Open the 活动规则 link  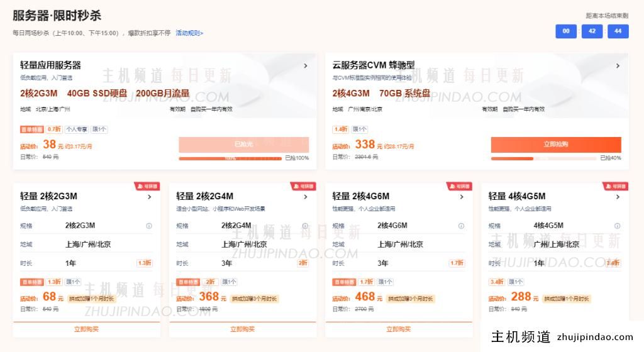pos(189,33)
